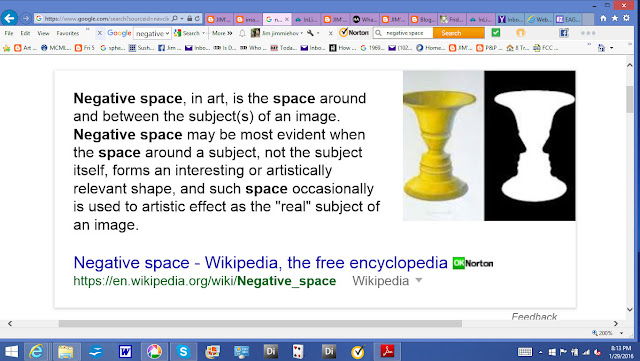The height and width of the screenshot is (361, 640).
Task: Open File Explorer from the taskbar
Action: pos(65,351)
